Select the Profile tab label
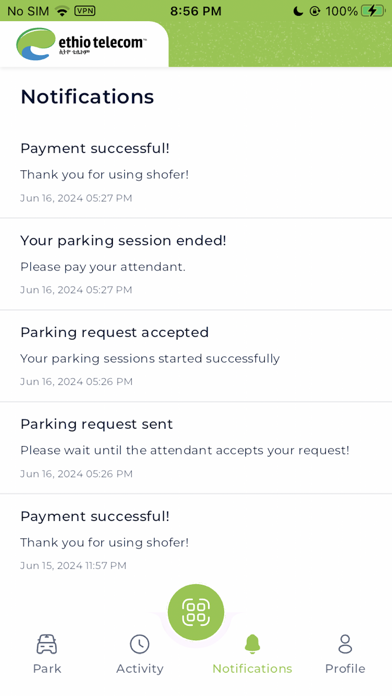 pyautogui.click(x=345, y=668)
